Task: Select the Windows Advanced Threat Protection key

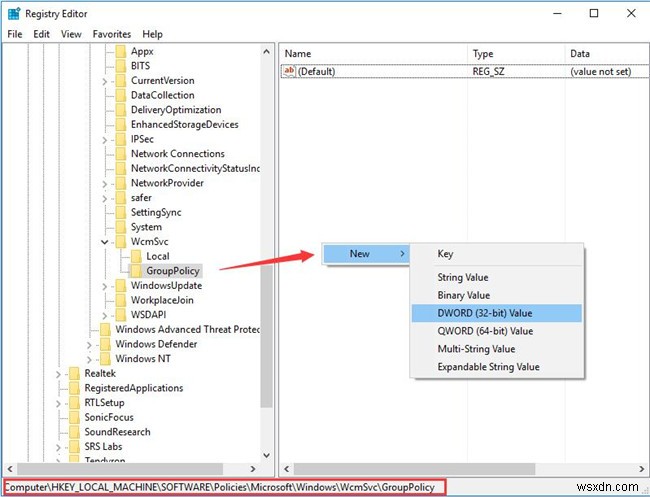Action: [187, 330]
